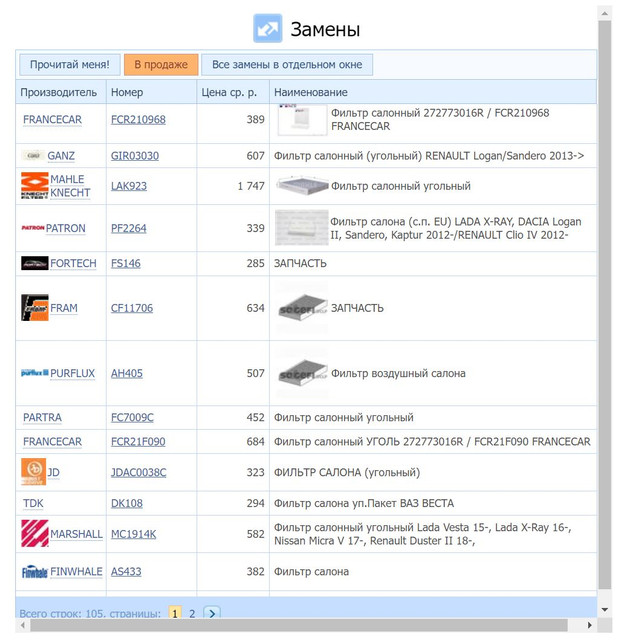Open the AH405 PURFLUX filter thumbnail
Screen dimensions: 621x640
(x=302, y=373)
